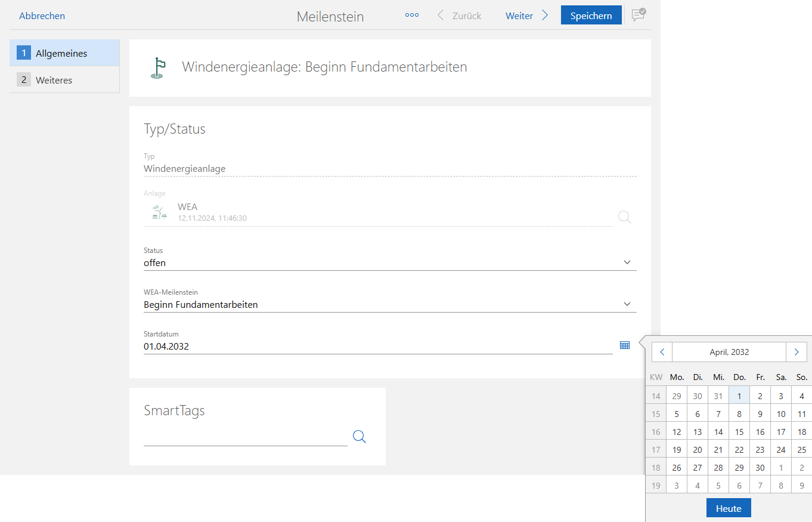
Task: Click the comments speech bubble icon
Action: 639,16
